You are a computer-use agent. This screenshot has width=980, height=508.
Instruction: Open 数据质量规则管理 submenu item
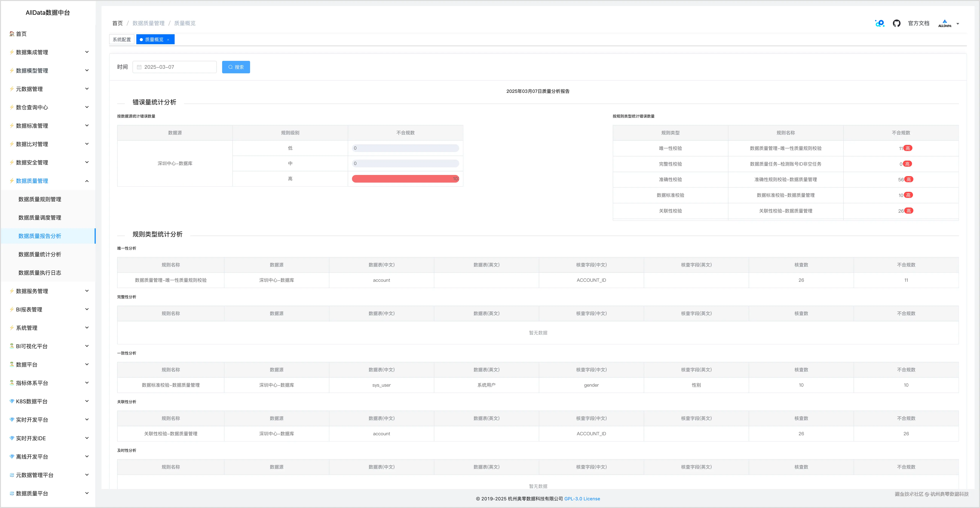(x=40, y=199)
